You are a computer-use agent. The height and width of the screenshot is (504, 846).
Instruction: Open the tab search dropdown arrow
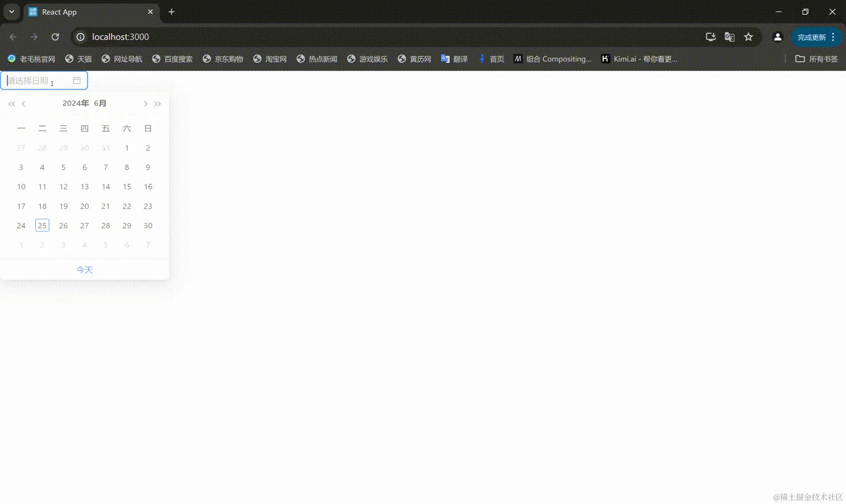11,12
